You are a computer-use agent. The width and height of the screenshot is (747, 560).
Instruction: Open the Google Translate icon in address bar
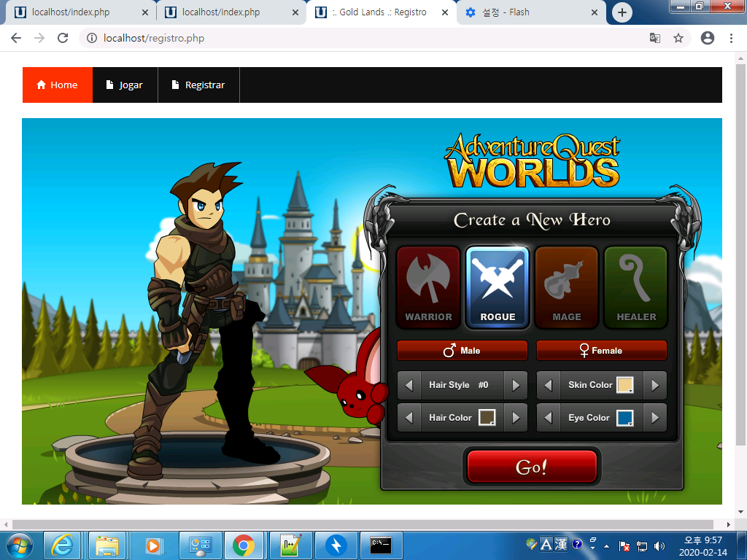click(x=655, y=38)
